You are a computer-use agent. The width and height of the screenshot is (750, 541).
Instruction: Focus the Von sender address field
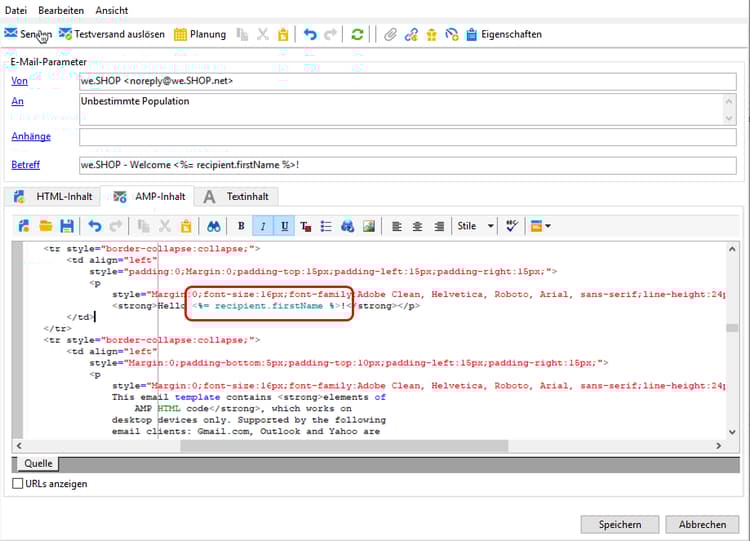408,81
